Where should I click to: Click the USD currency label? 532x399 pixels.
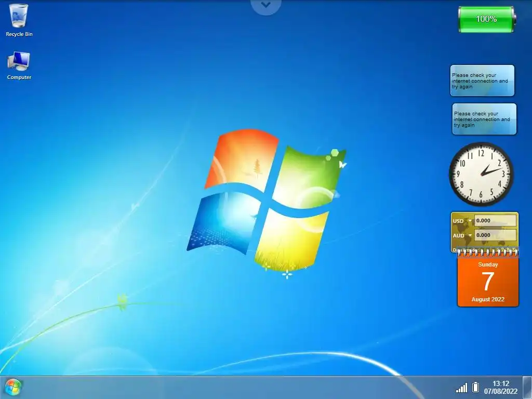[458, 221]
